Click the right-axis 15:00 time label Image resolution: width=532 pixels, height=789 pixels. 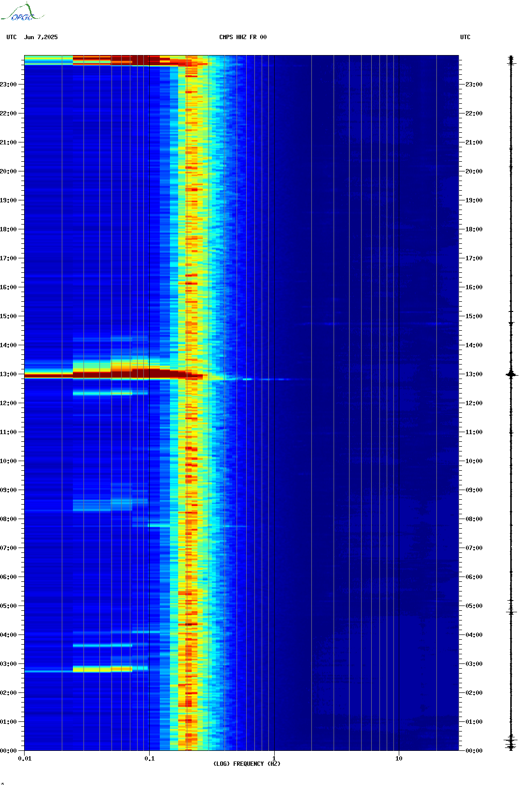pyautogui.click(x=474, y=316)
